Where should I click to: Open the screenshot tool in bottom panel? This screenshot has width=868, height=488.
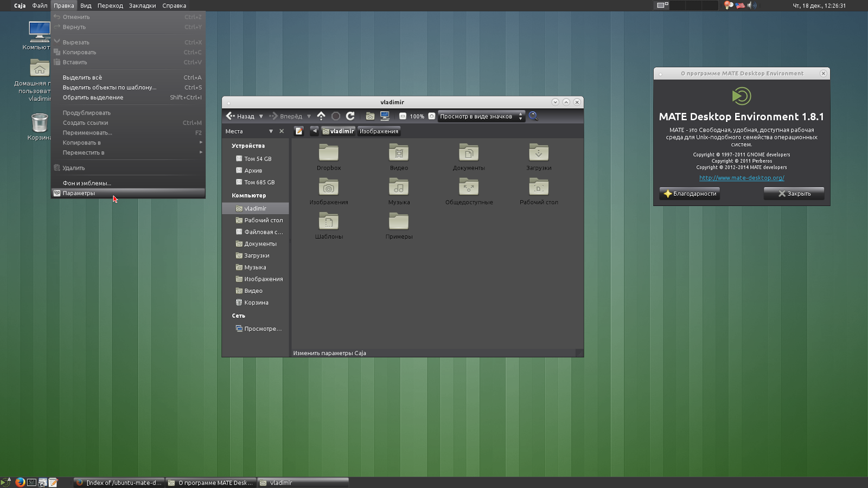(x=42, y=483)
